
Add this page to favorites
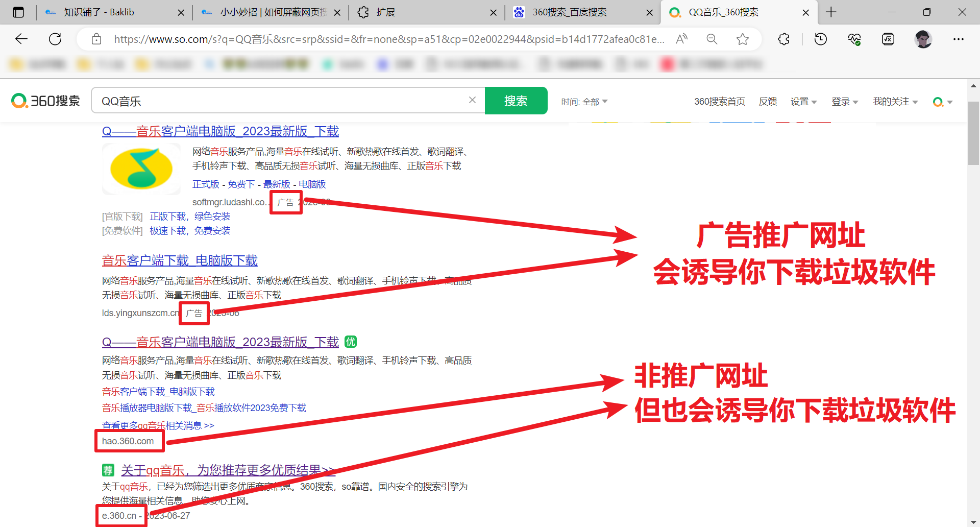pos(743,39)
